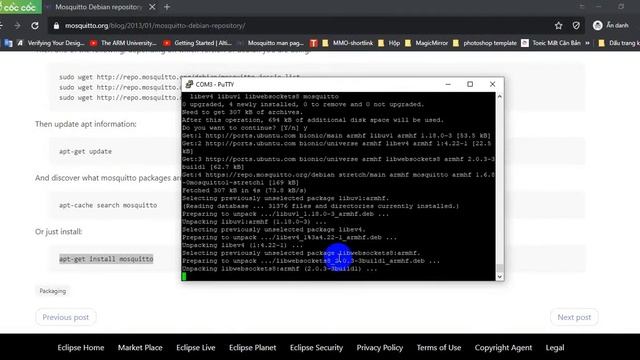
Task: Click the PuTTY scrollbar down arrow
Action: click(500, 277)
